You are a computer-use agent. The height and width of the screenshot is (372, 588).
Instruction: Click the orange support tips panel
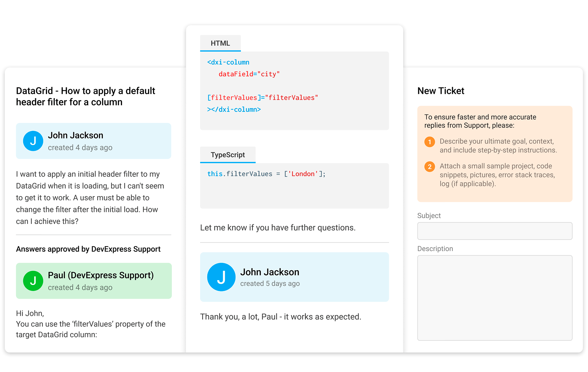[495, 154]
